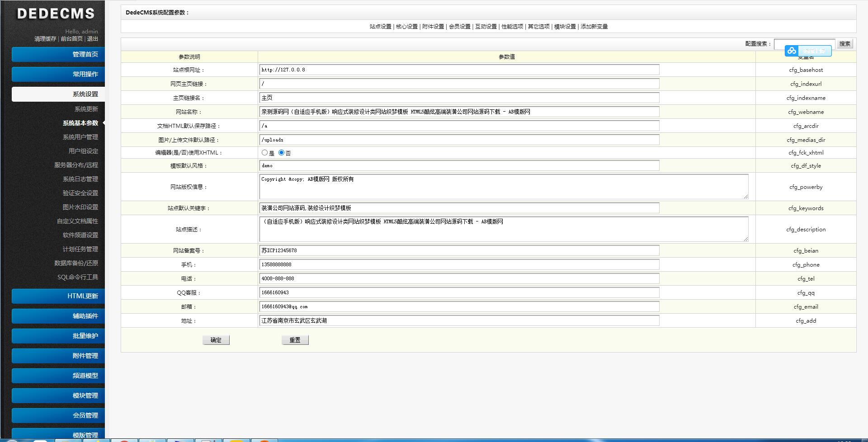This screenshot has width=868, height=442.
Task: Open 系统更新 in the sidebar
Action: click(x=86, y=109)
